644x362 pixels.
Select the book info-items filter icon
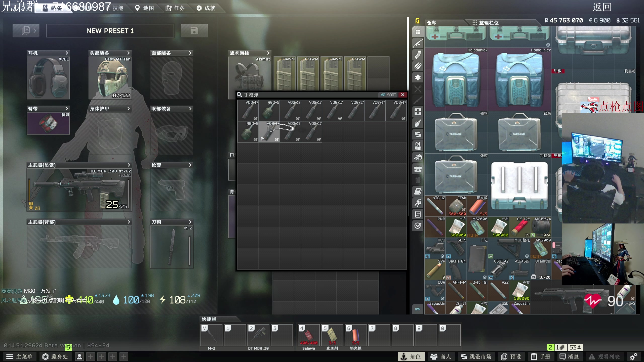pos(418,191)
